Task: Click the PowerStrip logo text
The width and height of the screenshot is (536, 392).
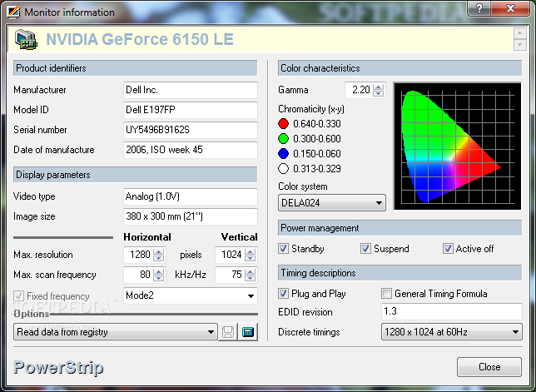Action: point(58,368)
